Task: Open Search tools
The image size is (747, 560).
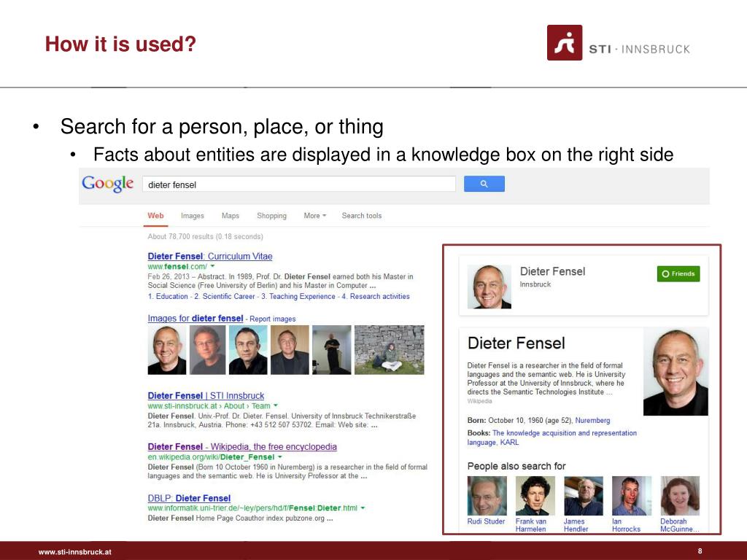Action: (362, 216)
